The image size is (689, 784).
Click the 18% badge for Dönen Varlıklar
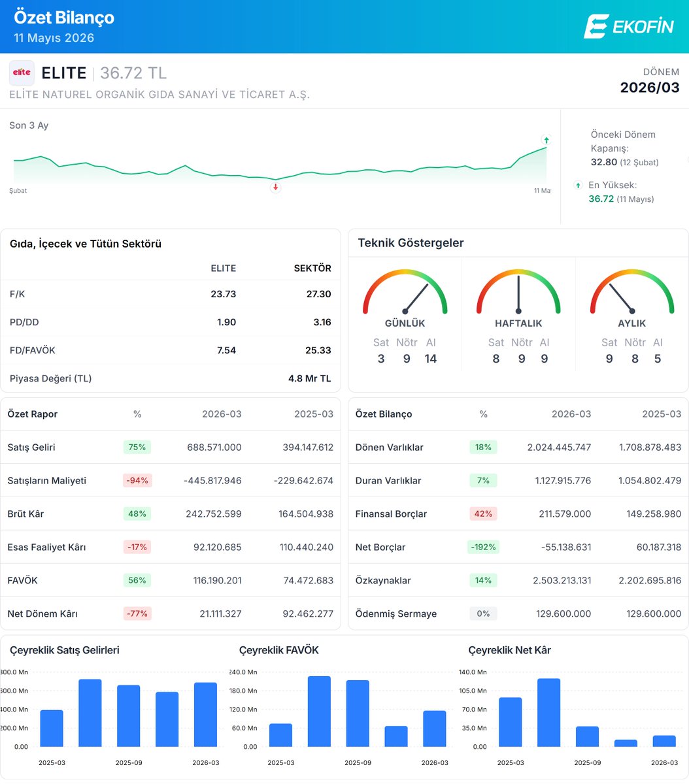point(483,448)
